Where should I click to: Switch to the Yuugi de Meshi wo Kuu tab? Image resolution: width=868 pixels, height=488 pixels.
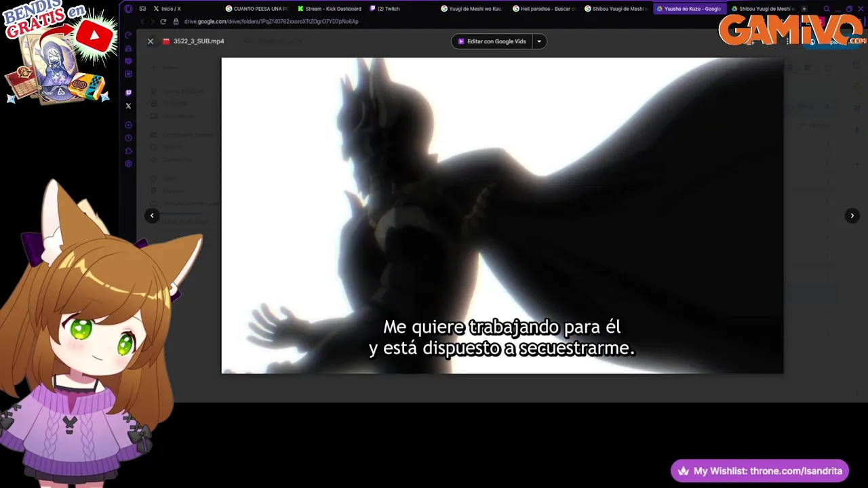[473, 9]
